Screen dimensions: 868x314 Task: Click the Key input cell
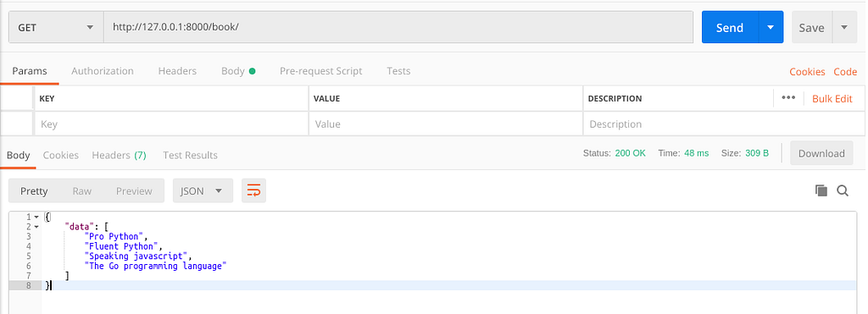(x=171, y=124)
